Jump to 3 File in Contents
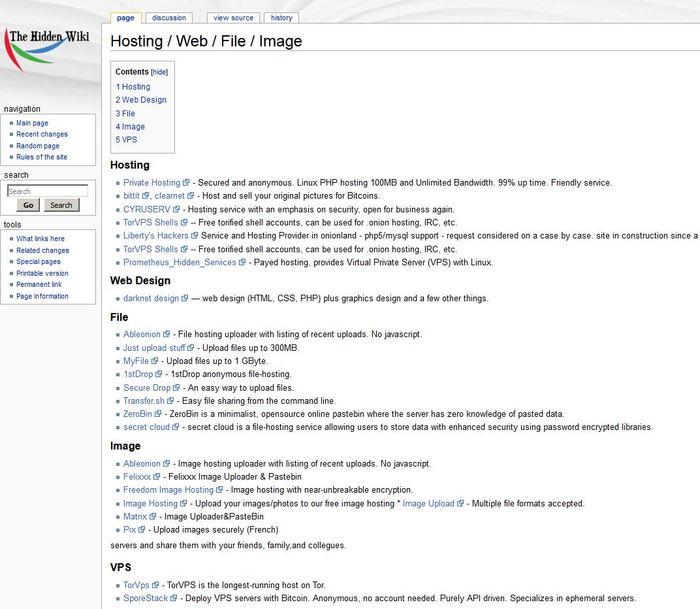 pos(125,114)
